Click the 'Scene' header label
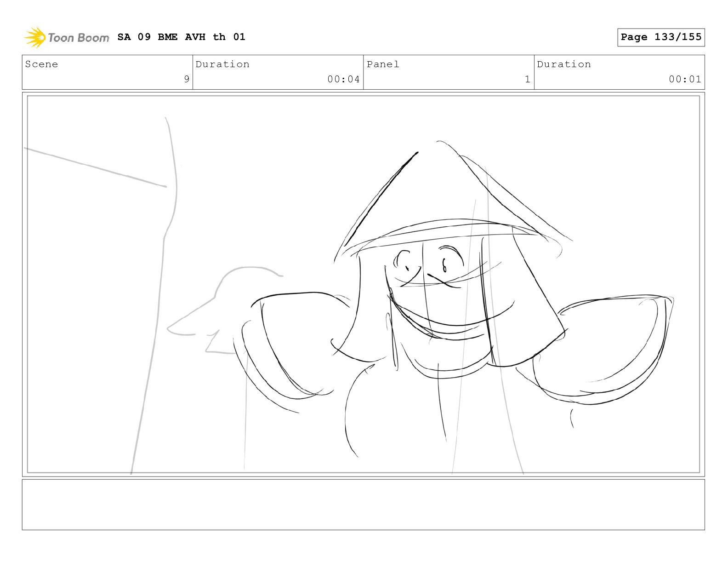Image resolution: width=728 pixels, height=563 pixels. click(x=42, y=64)
